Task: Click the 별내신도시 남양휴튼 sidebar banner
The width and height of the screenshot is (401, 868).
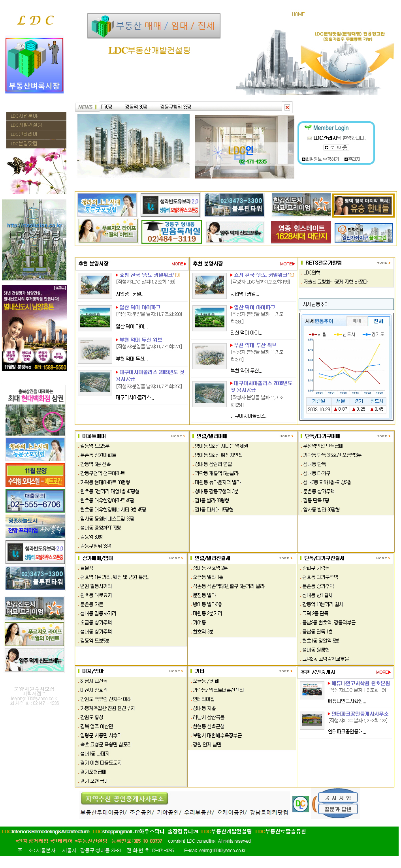Action: point(34,328)
